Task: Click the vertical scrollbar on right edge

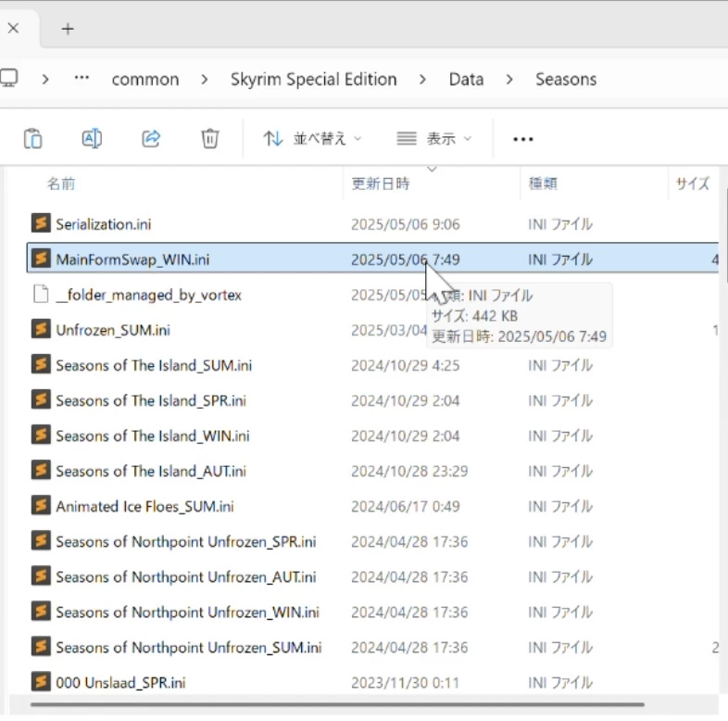Action: point(726,235)
